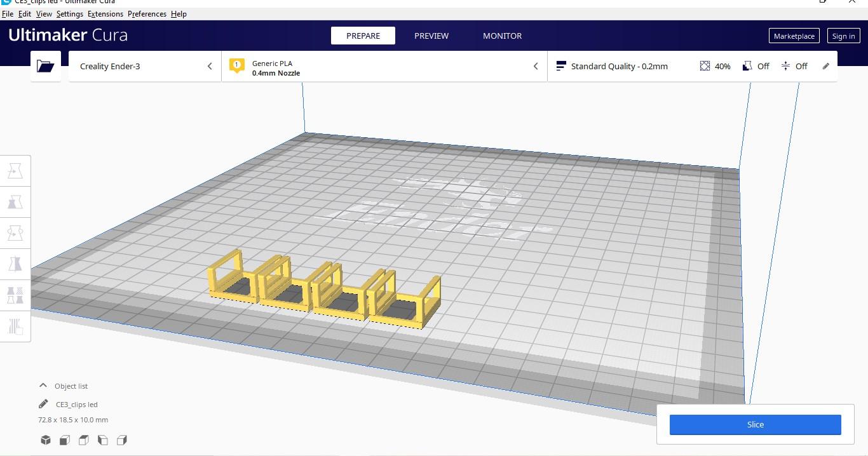
Task: Click the custom settings pencil icon
Action: (826, 66)
